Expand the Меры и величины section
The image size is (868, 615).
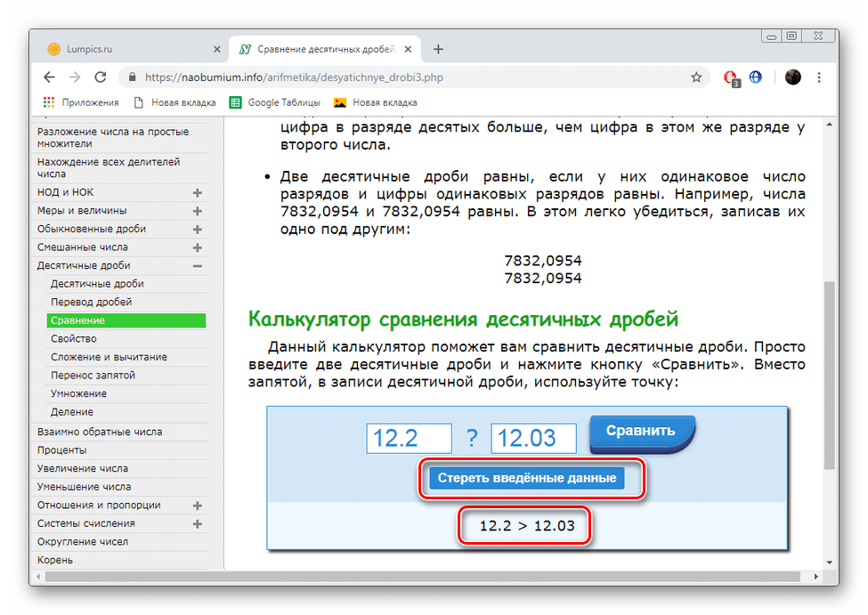pos(197,211)
